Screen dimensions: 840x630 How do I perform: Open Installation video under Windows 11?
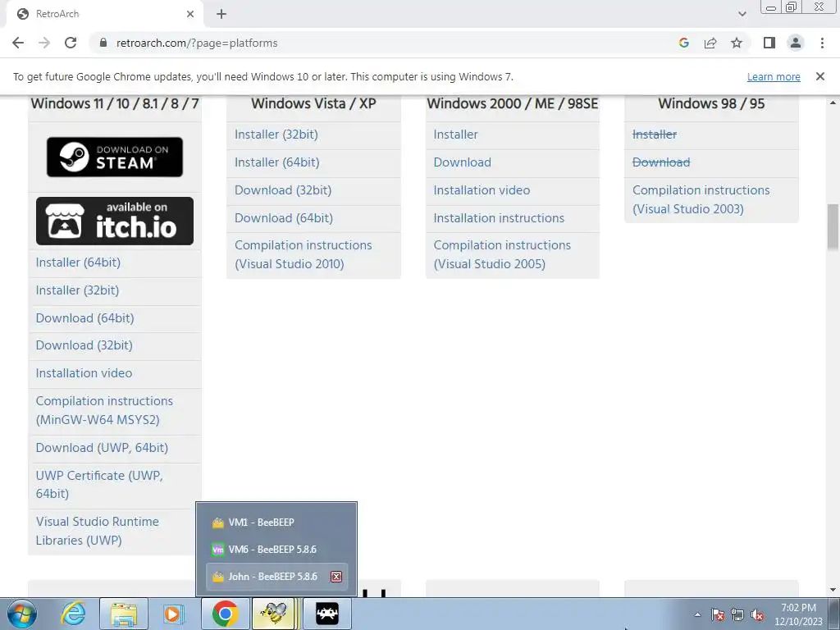coord(84,373)
